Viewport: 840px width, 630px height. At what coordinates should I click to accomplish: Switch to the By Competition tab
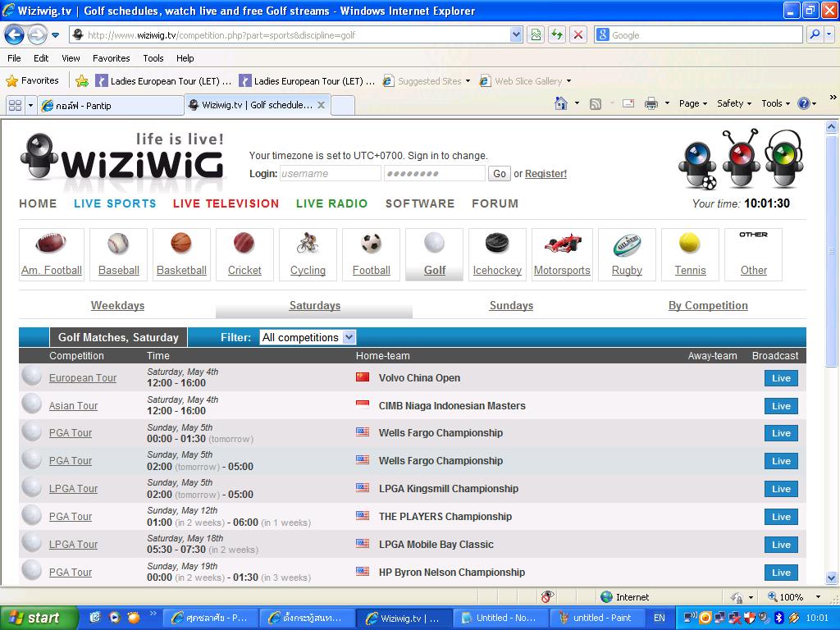pyautogui.click(x=708, y=305)
